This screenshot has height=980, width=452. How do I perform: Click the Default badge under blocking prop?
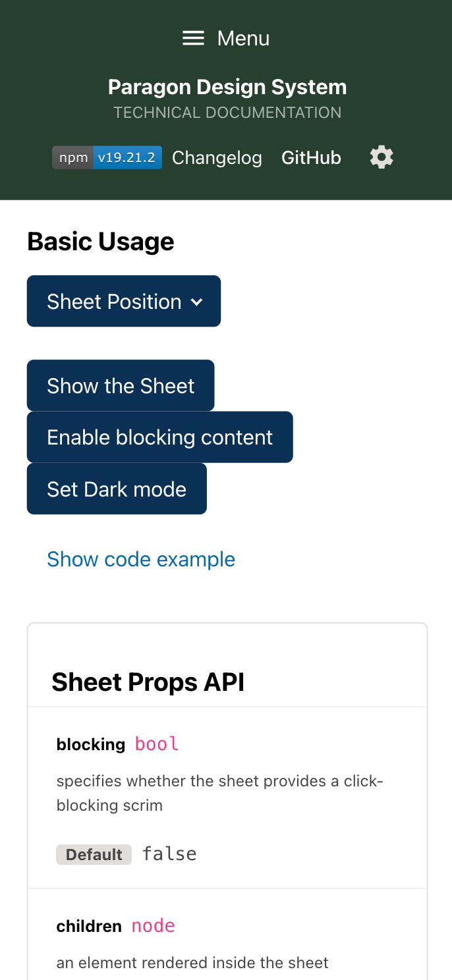point(94,854)
